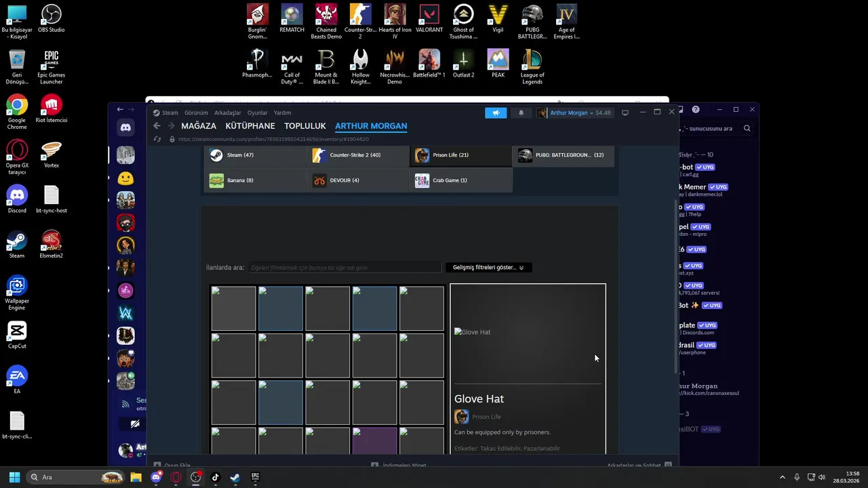Image resolution: width=868 pixels, height=488 pixels.
Task: Open the Arkadaşlar menu
Action: tap(228, 113)
